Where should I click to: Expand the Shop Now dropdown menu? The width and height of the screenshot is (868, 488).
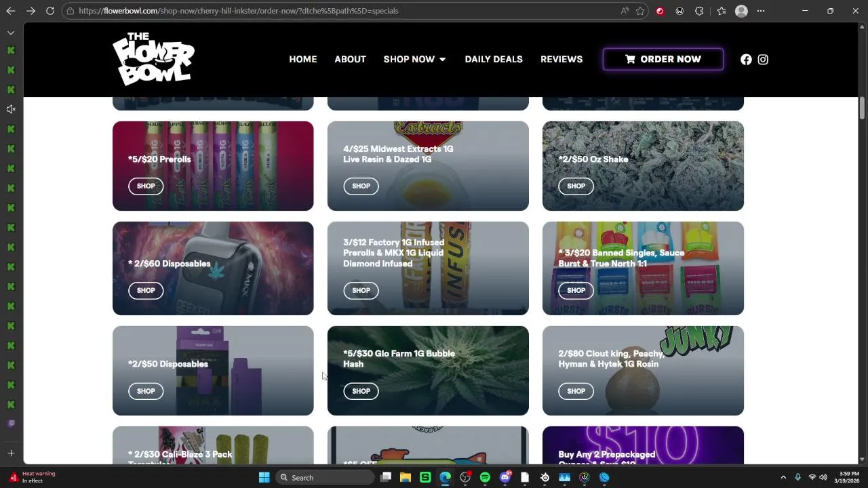click(x=414, y=60)
